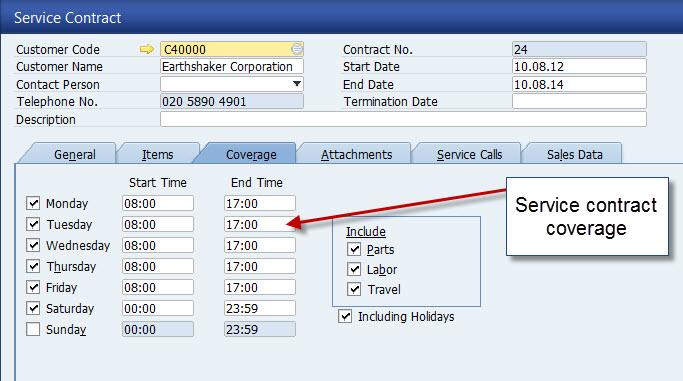The height and width of the screenshot is (381, 683).
Task: Click Sunday start time field
Action: coord(158,329)
